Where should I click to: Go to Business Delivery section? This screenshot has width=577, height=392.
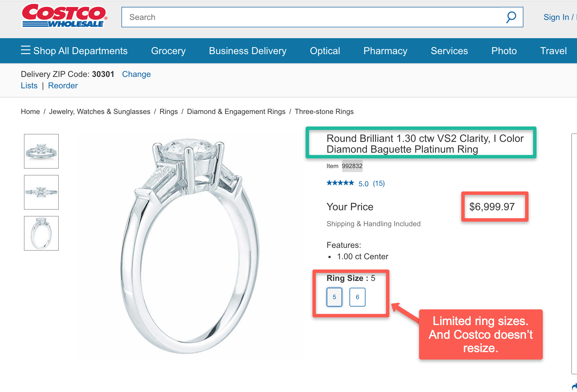point(247,51)
